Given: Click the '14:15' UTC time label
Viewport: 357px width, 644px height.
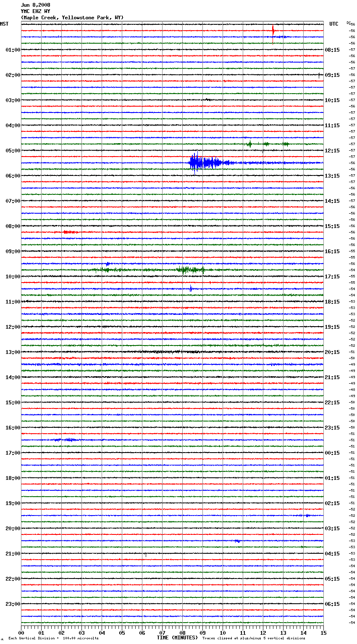Looking at the screenshot, I should coord(332,201).
